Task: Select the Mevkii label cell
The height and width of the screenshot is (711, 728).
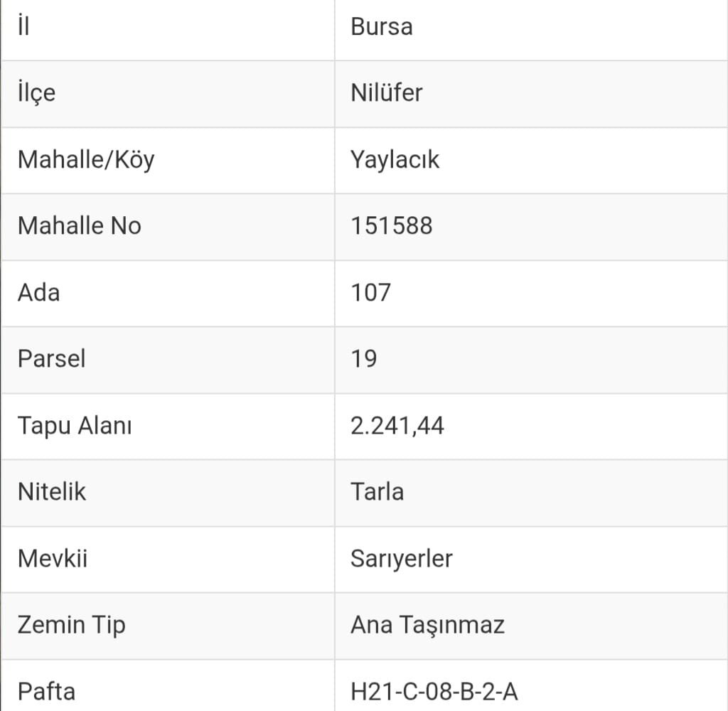Action: (x=52, y=559)
